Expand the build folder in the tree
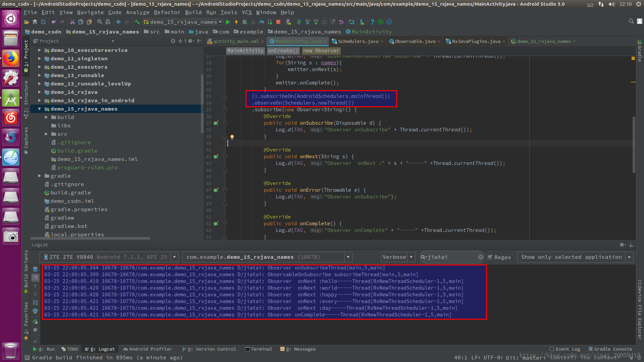Viewport: 644px width, 362px height. (46, 117)
